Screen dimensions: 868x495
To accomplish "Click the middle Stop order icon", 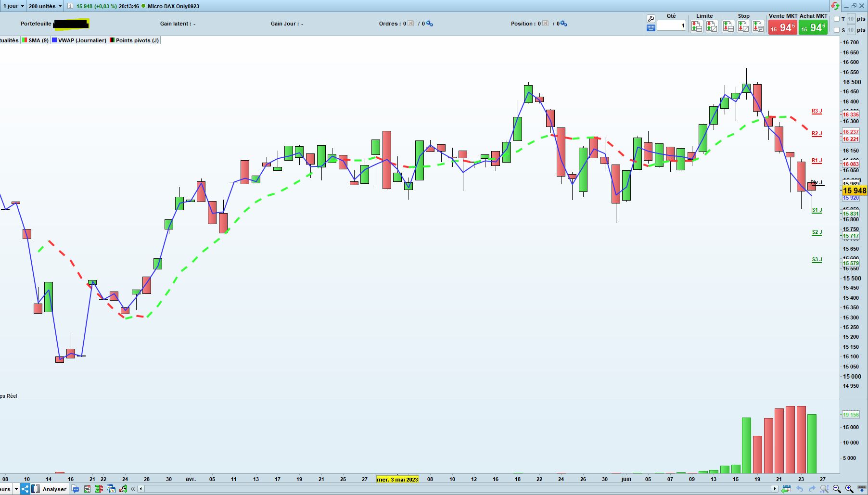I will (743, 26).
